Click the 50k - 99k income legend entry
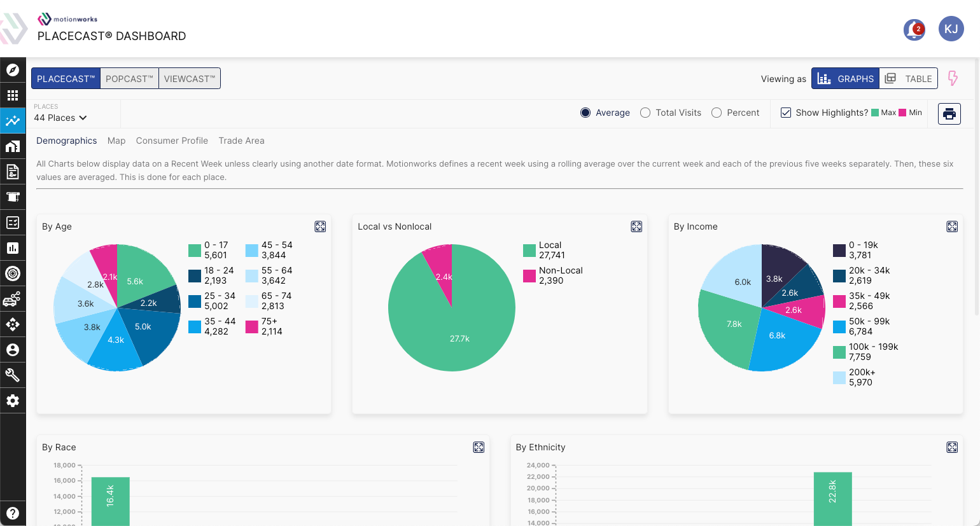 [x=862, y=326]
